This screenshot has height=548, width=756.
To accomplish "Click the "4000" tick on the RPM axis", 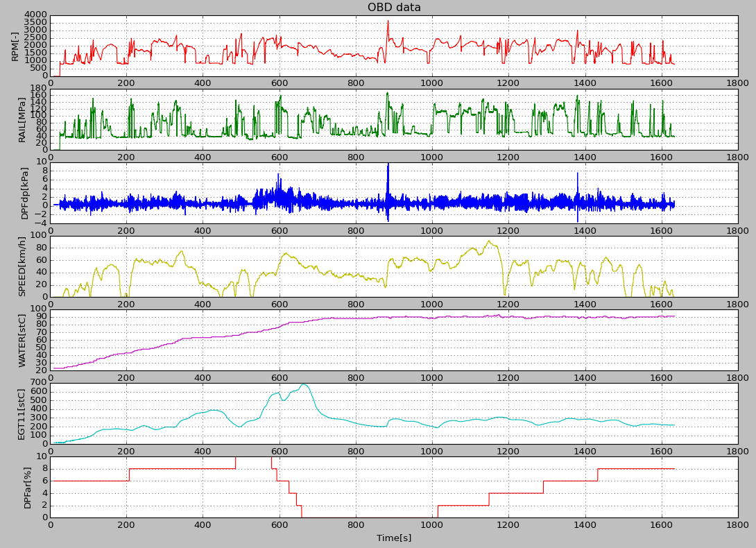I will (x=36, y=15).
